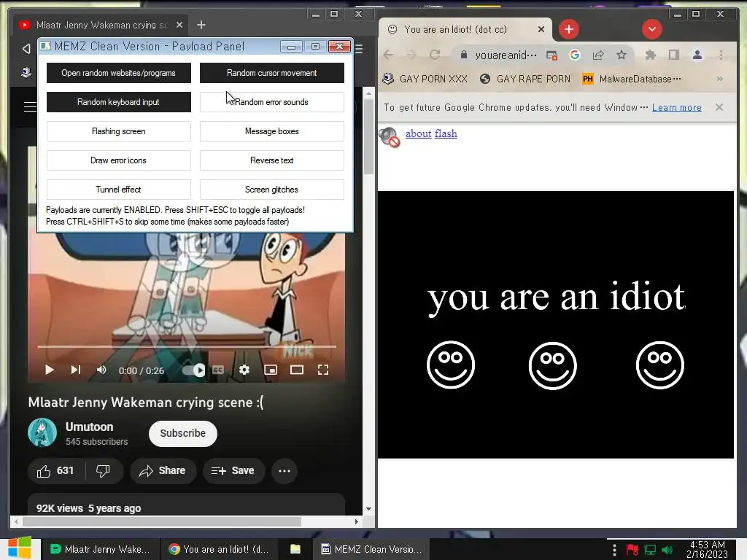
Task: Enable Random error sounds payload
Action: tap(271, 102)
